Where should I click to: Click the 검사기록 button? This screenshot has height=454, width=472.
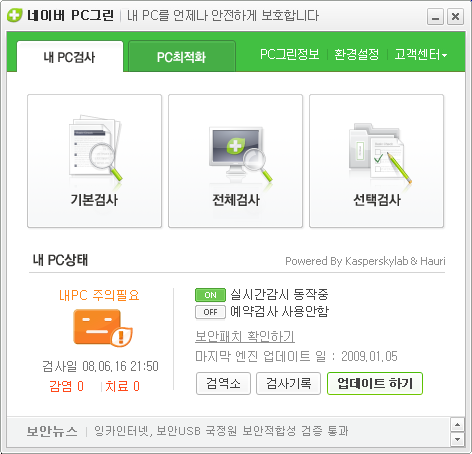288,383
